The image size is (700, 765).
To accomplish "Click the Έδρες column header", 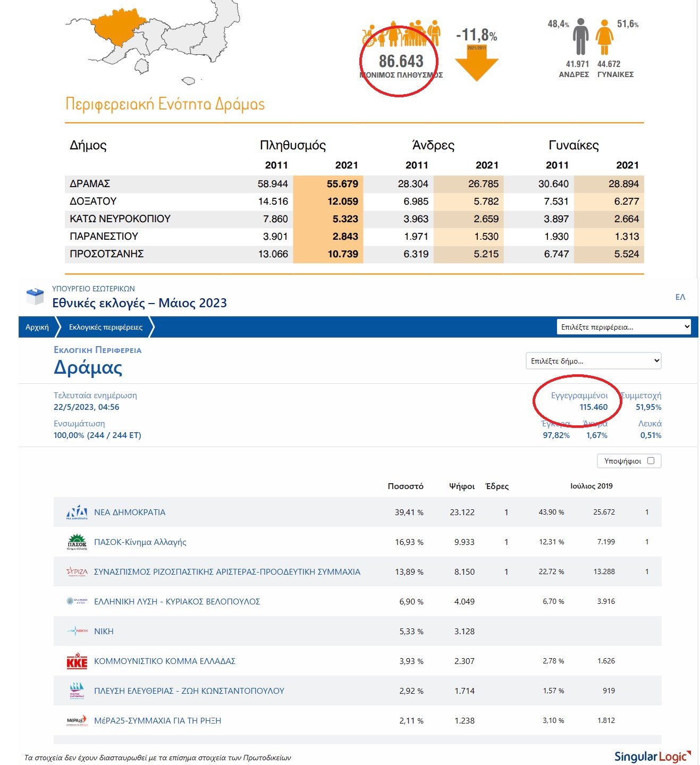I will (x=497, y=486).
